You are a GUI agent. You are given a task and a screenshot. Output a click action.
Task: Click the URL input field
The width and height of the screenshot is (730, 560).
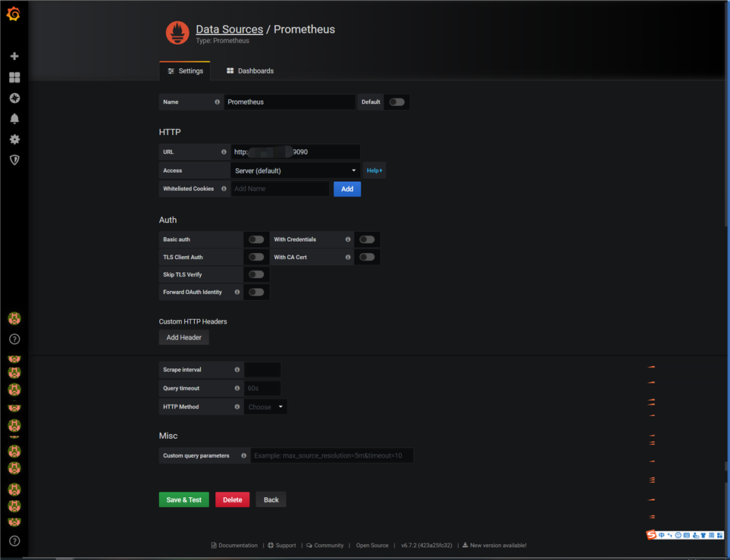click(296, 152)
